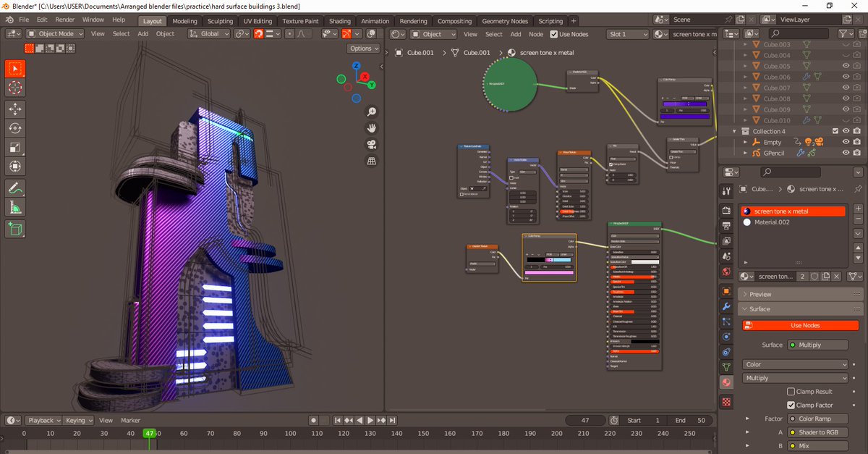868x454 pixels.
Task: Open the Render menu
Action: tap(65, 20)
